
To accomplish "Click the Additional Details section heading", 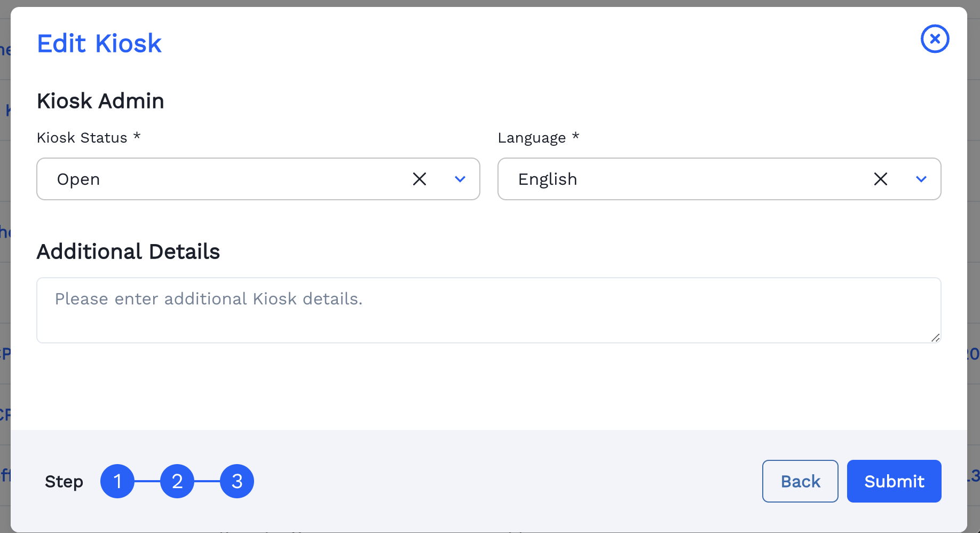I will pos(128,252).
